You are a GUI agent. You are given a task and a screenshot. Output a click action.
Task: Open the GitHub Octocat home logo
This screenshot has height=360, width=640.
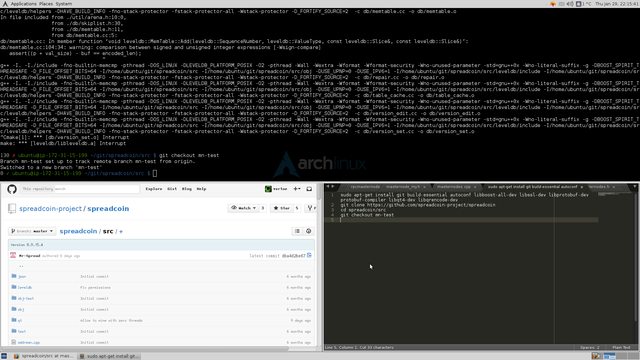point(12,189)
